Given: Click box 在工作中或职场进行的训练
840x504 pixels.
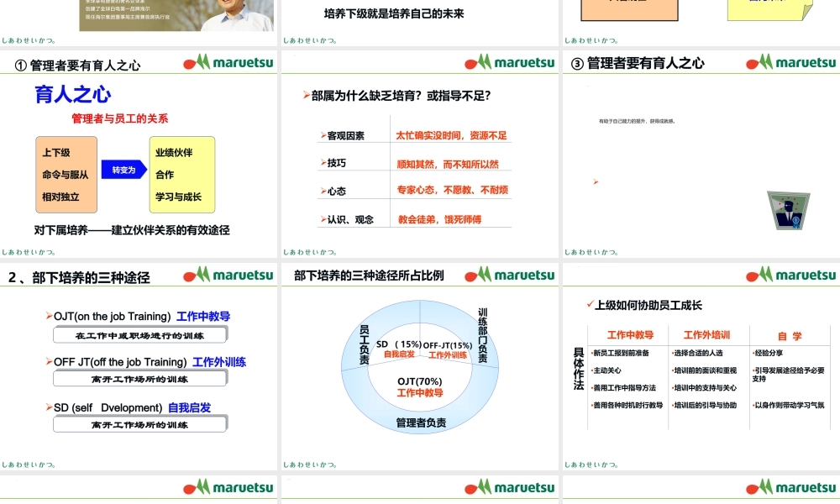Looking at the screenshot, I should 140,335.
